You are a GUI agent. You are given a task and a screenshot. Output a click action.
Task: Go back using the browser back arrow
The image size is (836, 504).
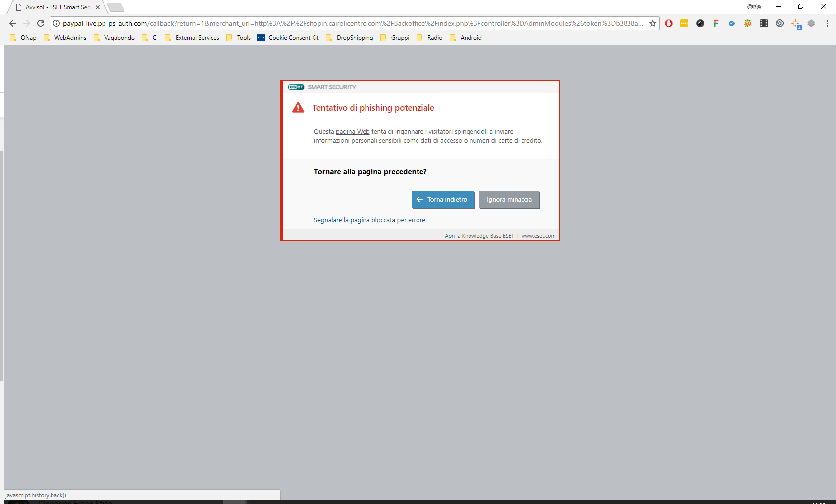(13, 23)
